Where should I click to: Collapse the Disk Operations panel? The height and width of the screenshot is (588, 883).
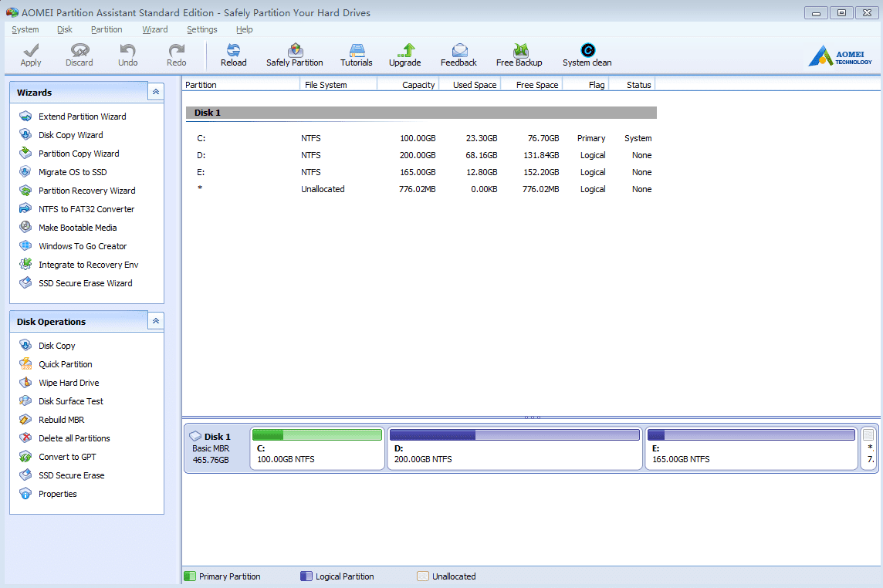156,321
